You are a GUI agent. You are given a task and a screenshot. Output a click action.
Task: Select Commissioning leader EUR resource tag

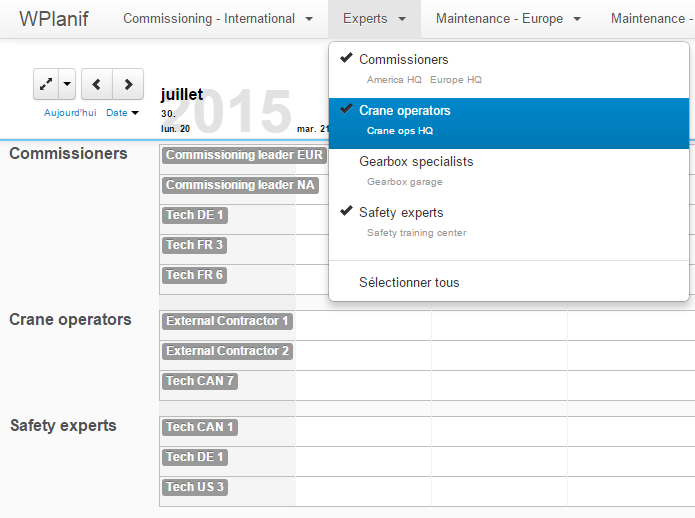tap(244, 156)
